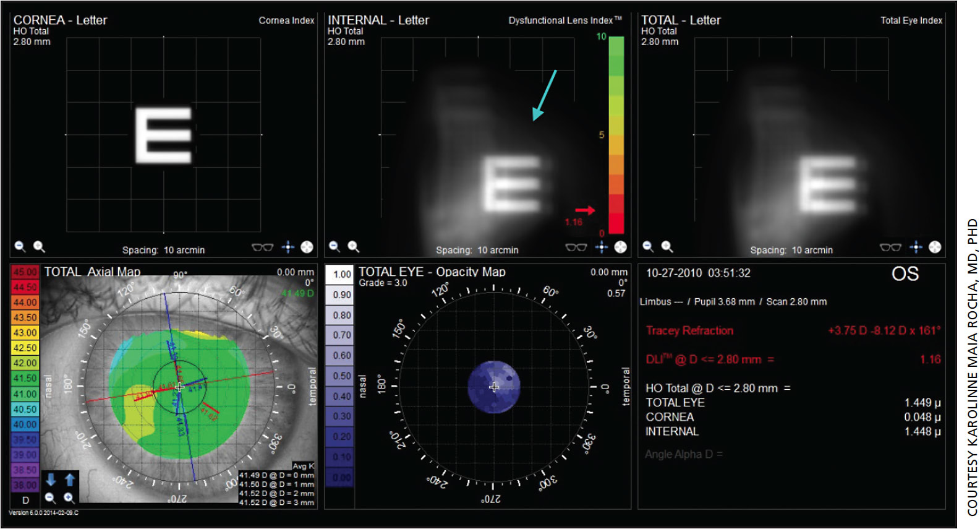Select the 38.00 purple color scale swatch
The height and width of the screenshot is (529, 980).
[25, 485]
